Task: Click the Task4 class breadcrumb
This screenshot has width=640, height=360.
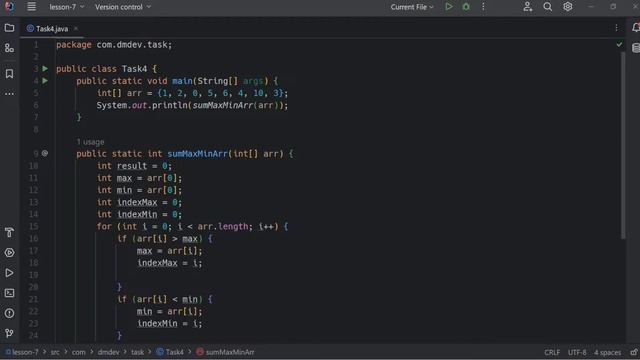Action: (170, 352)
